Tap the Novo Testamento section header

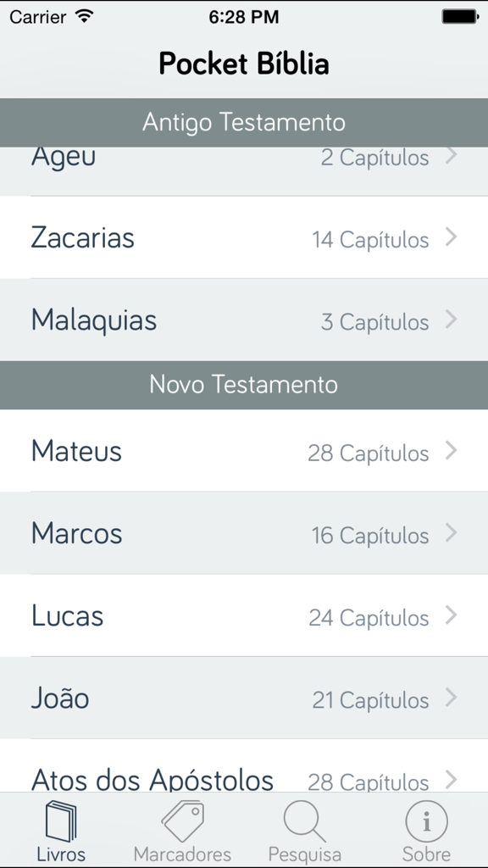(244, 384)
